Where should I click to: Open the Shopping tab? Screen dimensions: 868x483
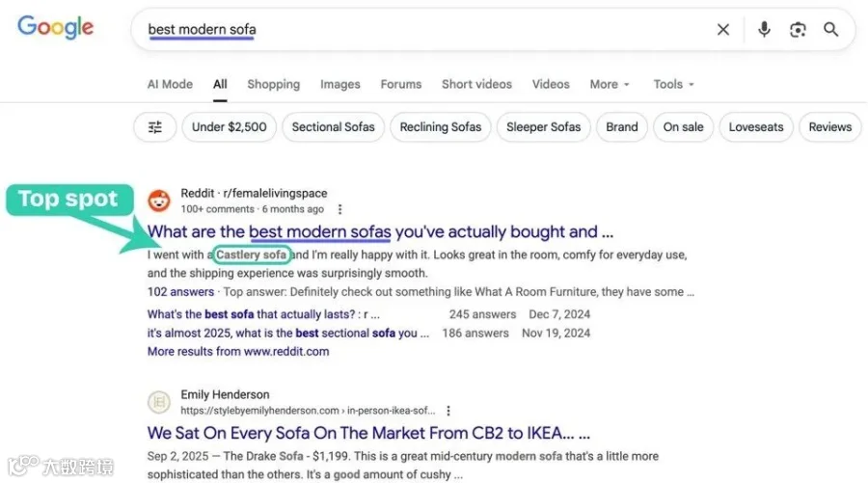(274, 84)
